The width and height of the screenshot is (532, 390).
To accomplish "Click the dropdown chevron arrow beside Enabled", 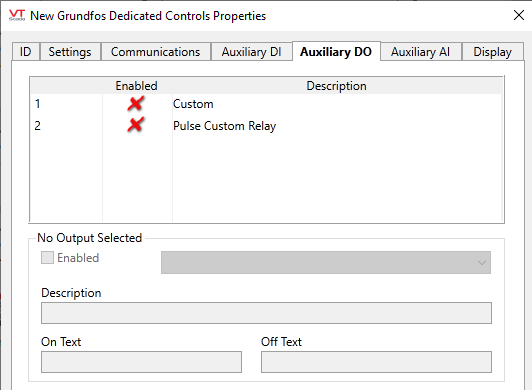I will click(481, 262).
